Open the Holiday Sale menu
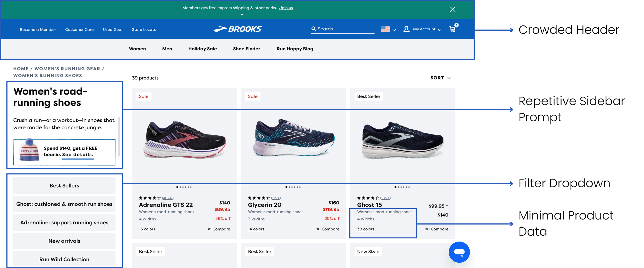 tap(202, 49)
